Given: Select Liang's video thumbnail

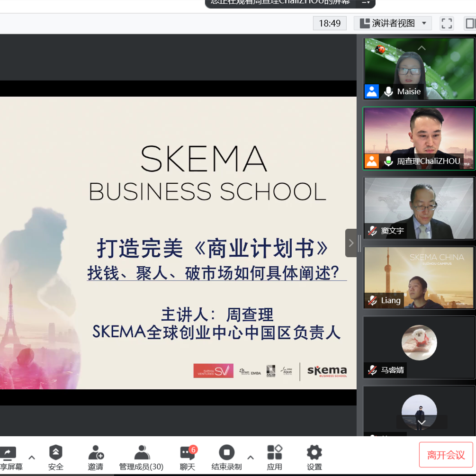Looking at the screenshot, I should click(419, 277).
